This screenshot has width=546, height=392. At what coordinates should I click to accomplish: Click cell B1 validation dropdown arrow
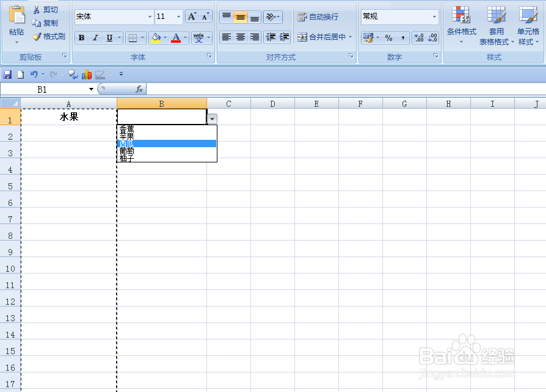tap(212, 118)
